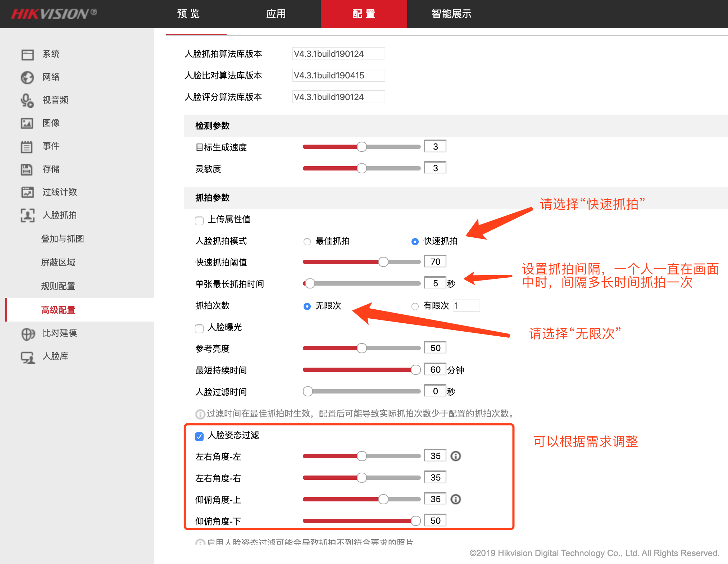Enable the 上传属性值 checkbox
Image resolution: width=728 pixels, height=564 pixels.
coord(199,220)
